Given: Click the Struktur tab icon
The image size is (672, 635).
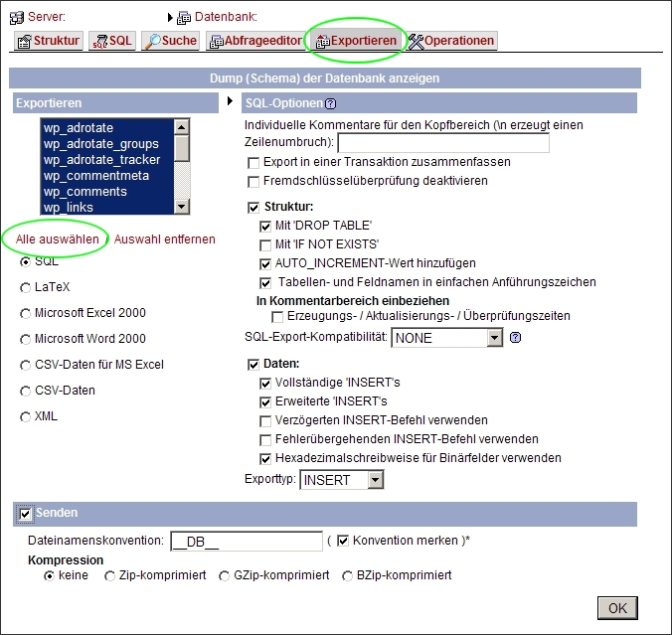Looking at the screenshot, I should (x=24, y=41).
